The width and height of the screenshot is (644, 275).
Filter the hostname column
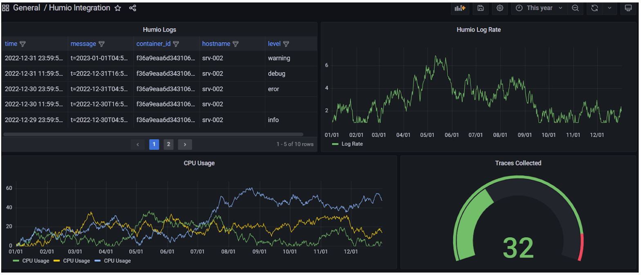[x=236, y=44]
